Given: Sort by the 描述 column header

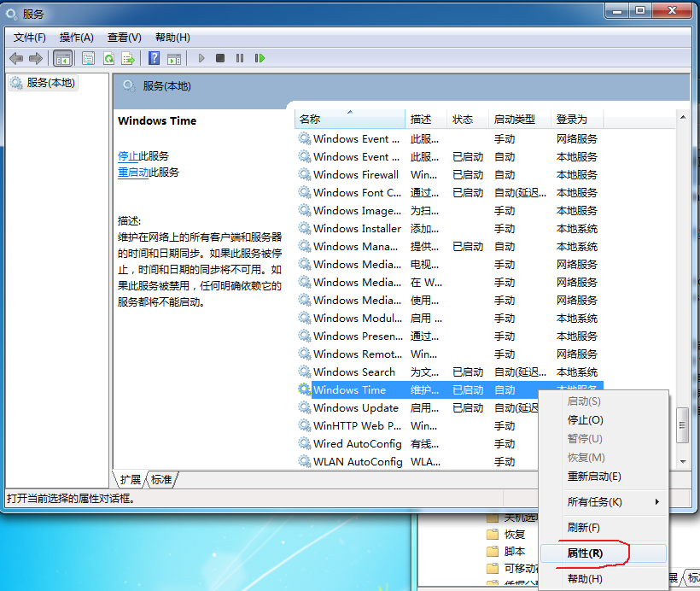Looking at the screenshot, I should [426, 120].
